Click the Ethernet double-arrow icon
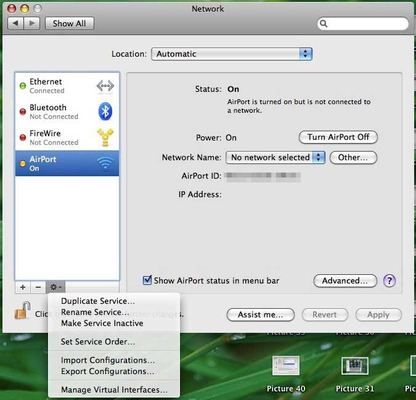 [x=105, y=86]
